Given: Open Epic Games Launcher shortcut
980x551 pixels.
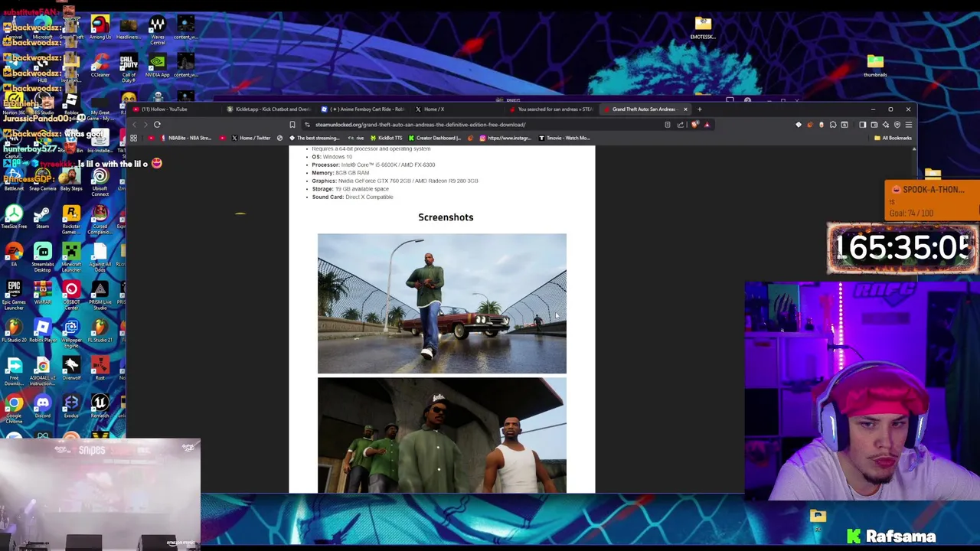Looking at the screenshot, I should (14, 294).
